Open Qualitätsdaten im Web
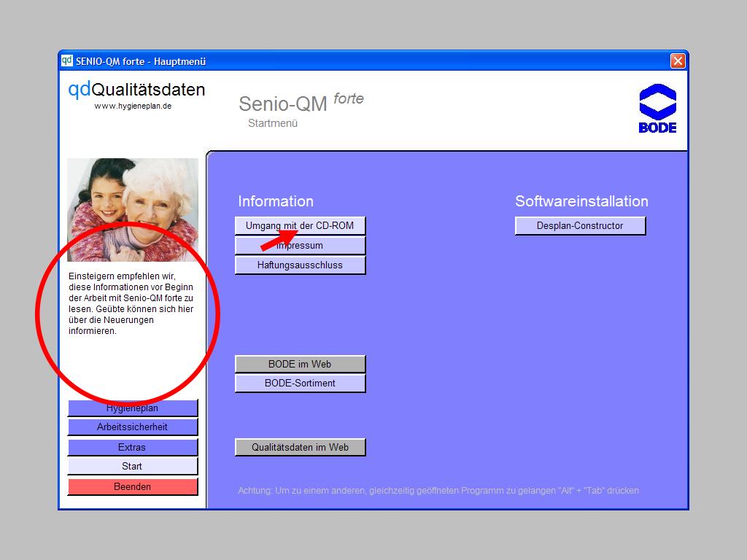Screen dimensions: 747x560 click(x=300, y=448)
